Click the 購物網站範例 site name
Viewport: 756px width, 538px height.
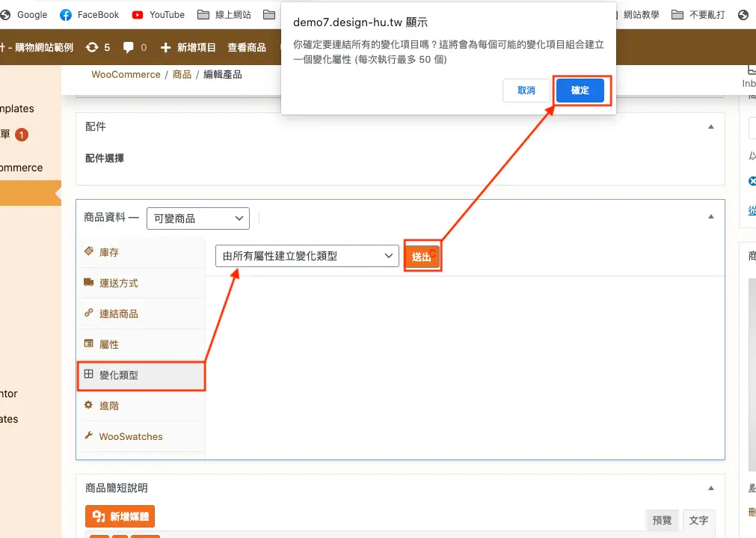point(44,47)
